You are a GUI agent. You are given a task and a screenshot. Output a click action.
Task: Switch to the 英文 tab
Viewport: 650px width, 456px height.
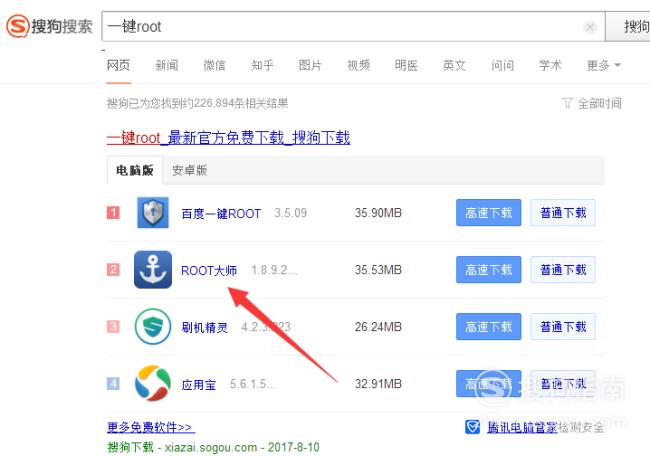pyautogui.click(x=454, y=65)
